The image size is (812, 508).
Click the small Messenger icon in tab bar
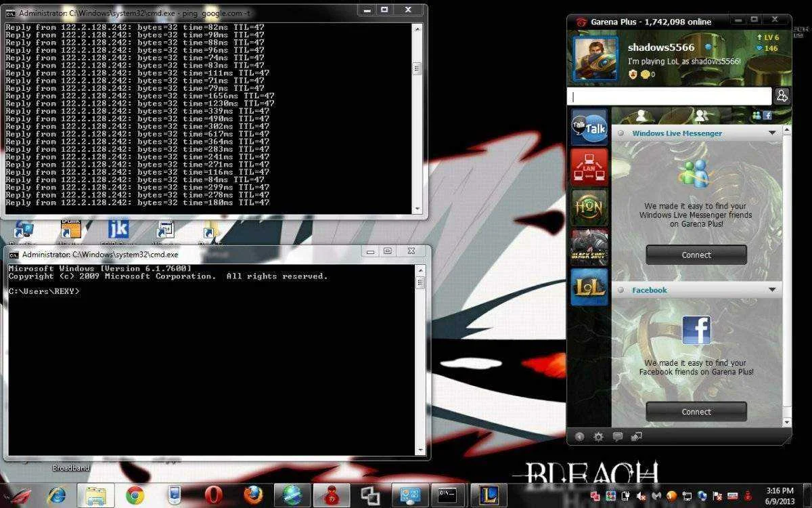pos(757,116)
